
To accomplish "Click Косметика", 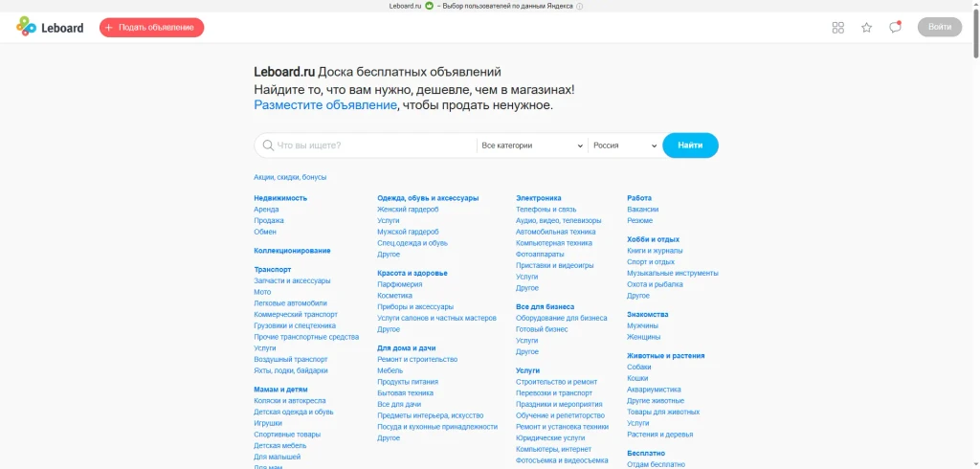I will pyautogui.click(x=395, y=296).
